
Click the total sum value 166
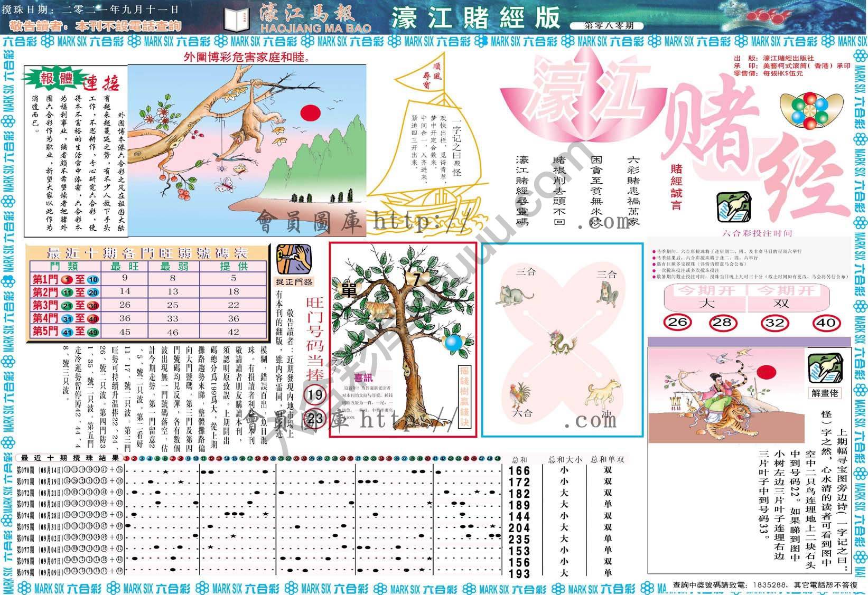coord(519,471)
